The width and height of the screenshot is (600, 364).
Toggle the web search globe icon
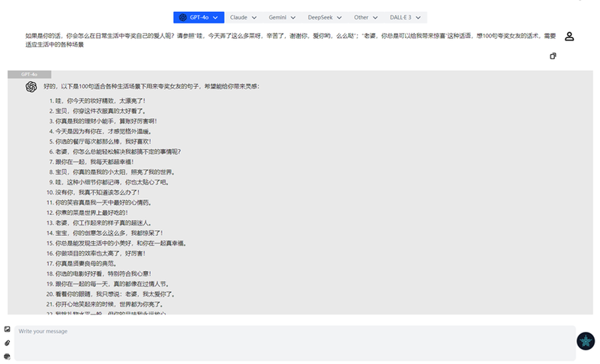7,357
